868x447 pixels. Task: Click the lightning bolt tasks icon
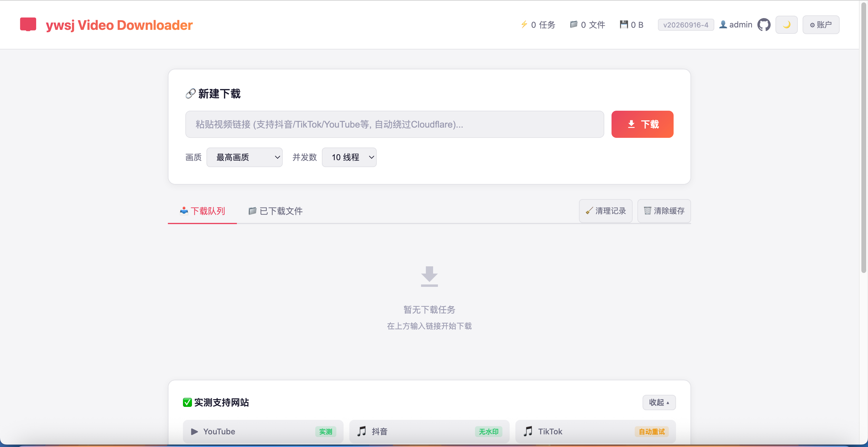(x=524, y=25)
